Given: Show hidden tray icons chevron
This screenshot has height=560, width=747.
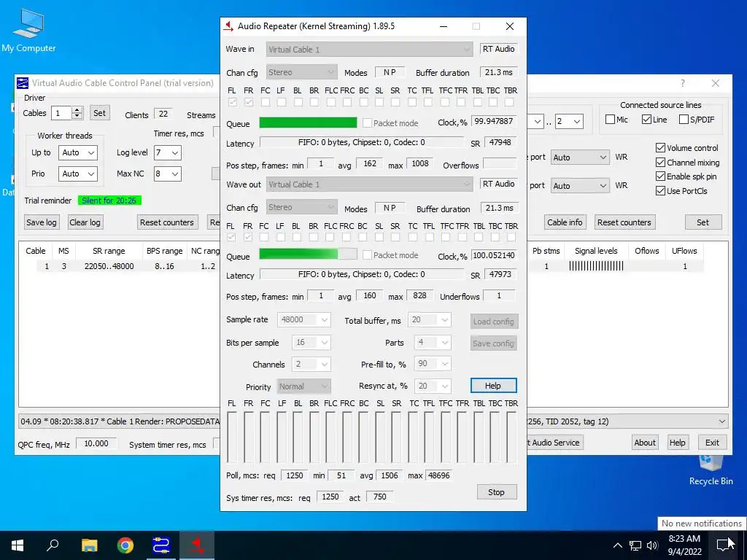Looking at the screenshot, I should pyautogui.click(x=617, y=545).
